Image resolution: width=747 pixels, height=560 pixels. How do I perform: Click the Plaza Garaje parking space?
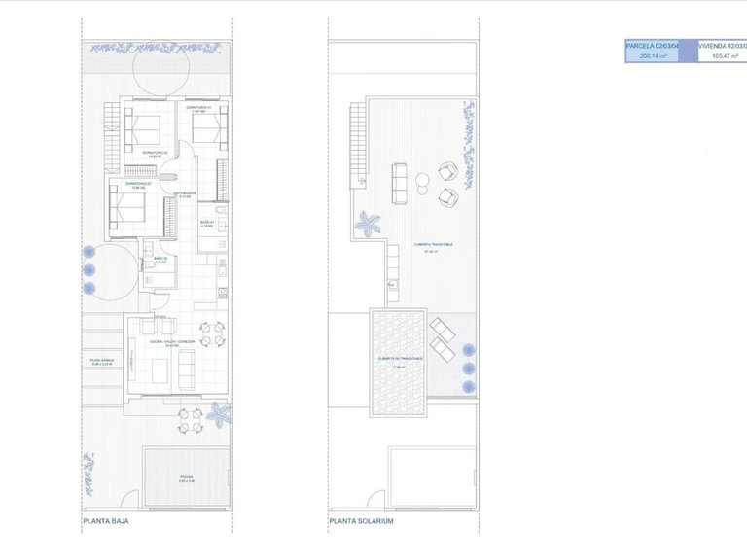pyautogui.click(x=102, y=362)
